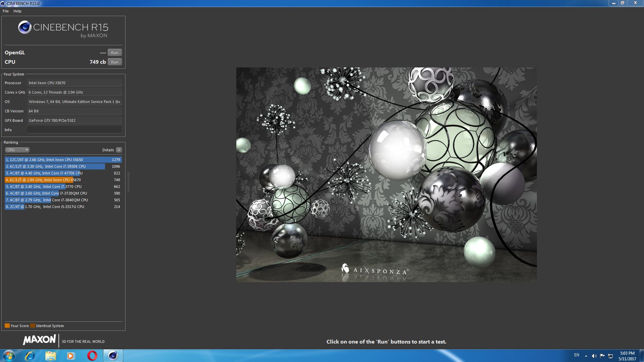Click the Info input field
This screenshot has width=644, height=362.
point(74,130)
